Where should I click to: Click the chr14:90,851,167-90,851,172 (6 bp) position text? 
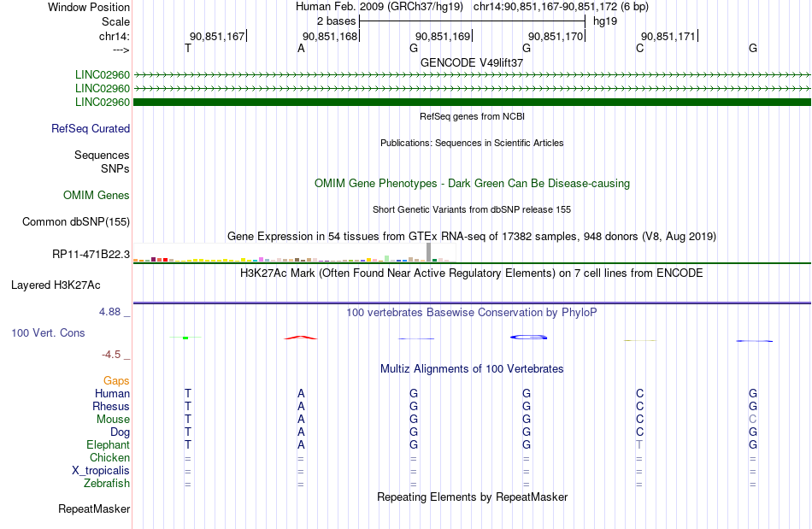click(x=561, y=7)
